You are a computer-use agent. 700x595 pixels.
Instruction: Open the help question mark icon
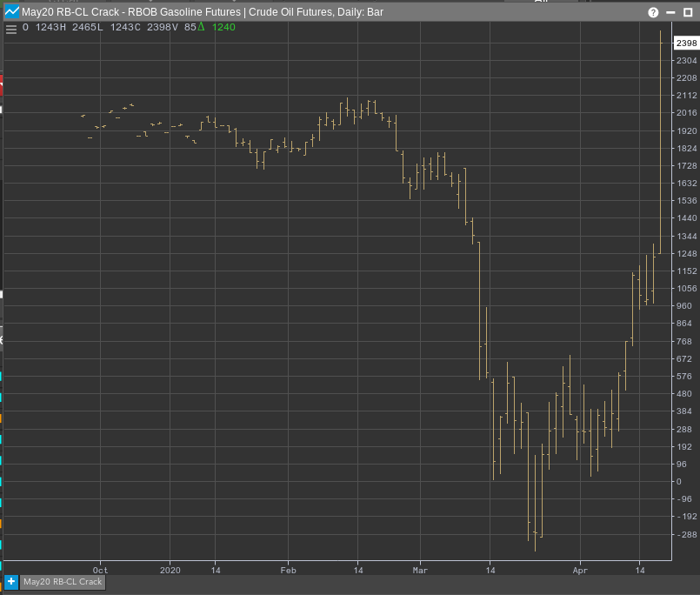tap(653, 12)
